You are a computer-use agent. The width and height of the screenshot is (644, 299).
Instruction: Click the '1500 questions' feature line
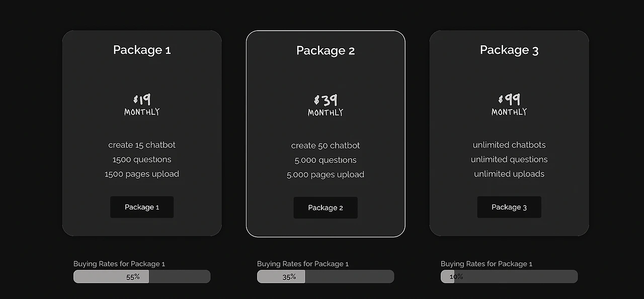[x=142, y=159]
